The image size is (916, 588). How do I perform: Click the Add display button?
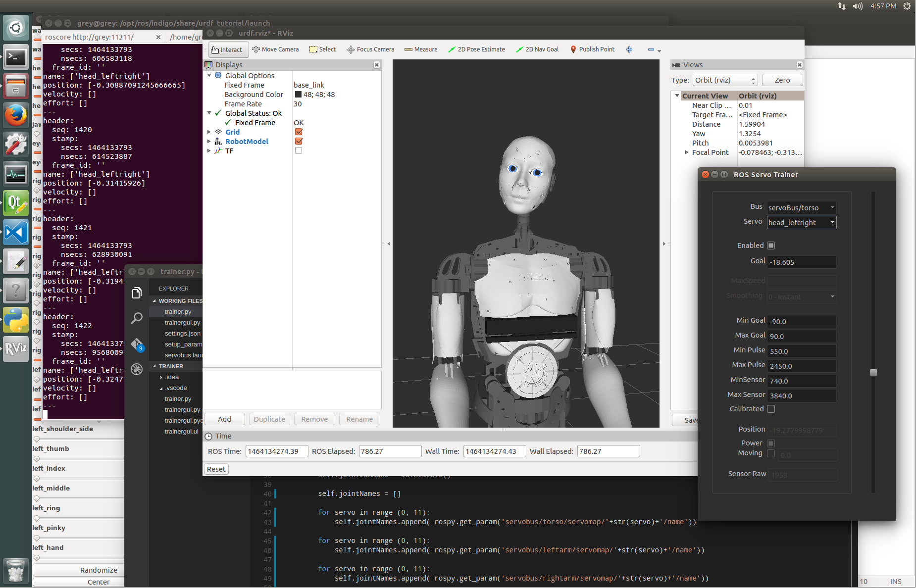pyautogui.click(x=224, y=419)
